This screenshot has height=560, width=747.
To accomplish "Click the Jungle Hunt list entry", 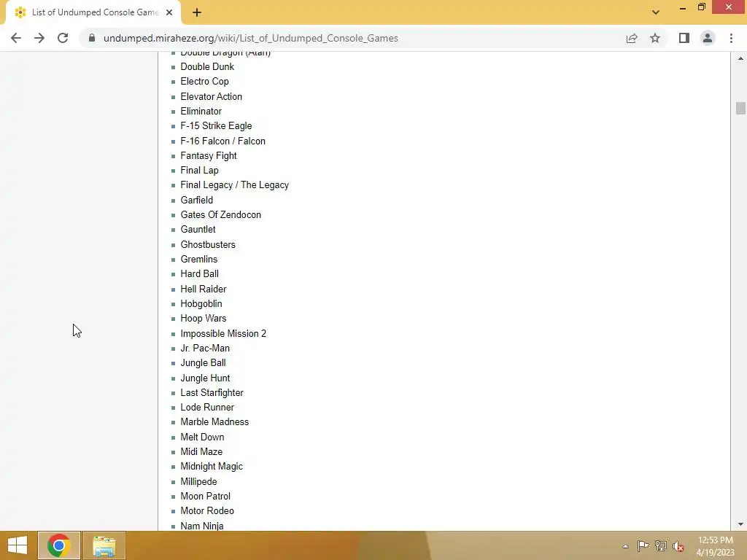I will [205, 378].
